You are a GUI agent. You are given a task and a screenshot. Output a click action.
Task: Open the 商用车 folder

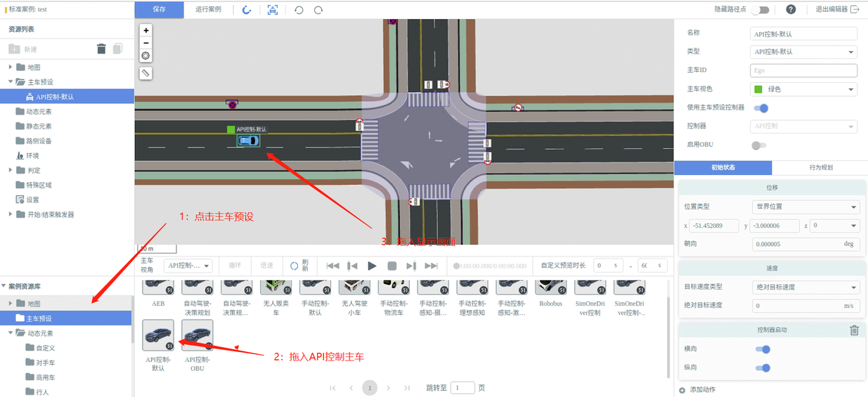pos(40,377)
